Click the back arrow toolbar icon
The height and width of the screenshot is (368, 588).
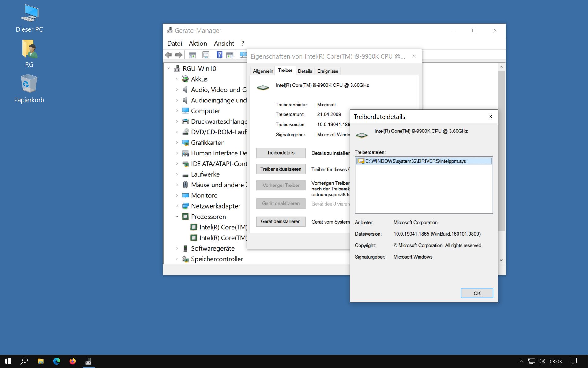pyautogui.click(x=168, y=55)
